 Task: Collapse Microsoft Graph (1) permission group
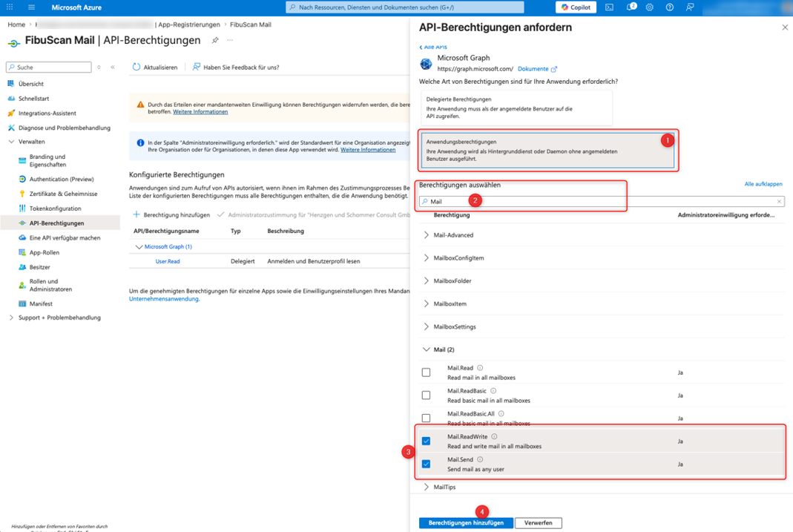(139, 247)
